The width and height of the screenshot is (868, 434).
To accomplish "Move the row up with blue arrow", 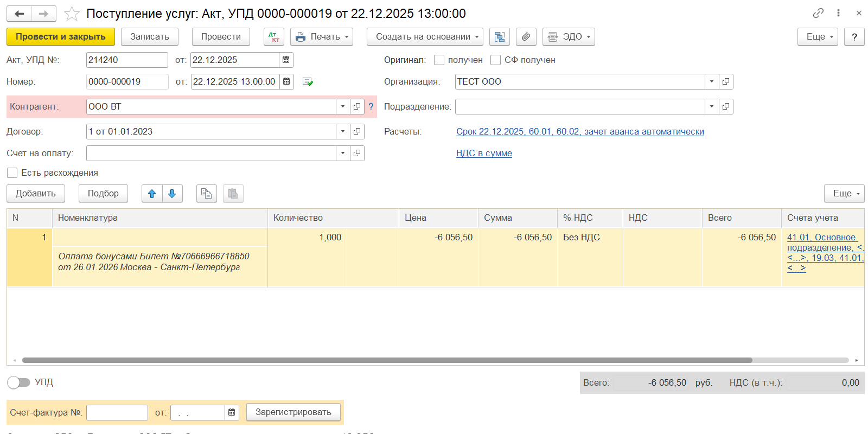I will click(x=152, y=194).
